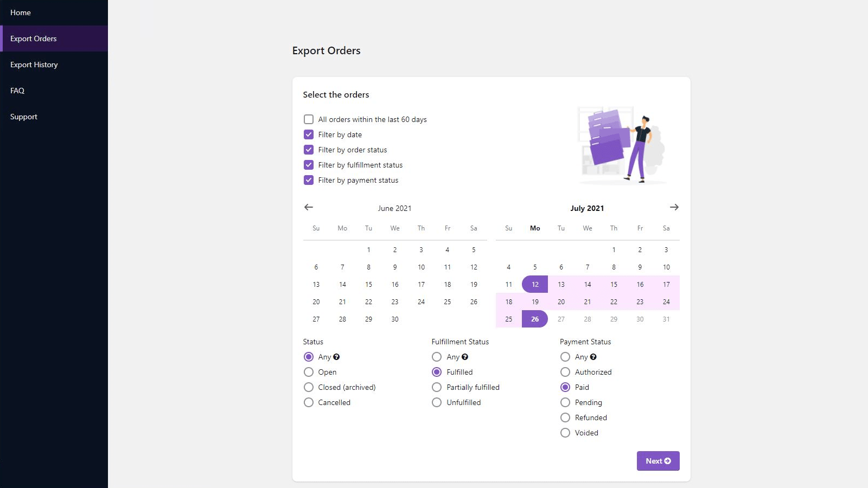The image size is (868, 488).
Task: Advance calendar with the right arrow
Action: (x=674, y=207)
